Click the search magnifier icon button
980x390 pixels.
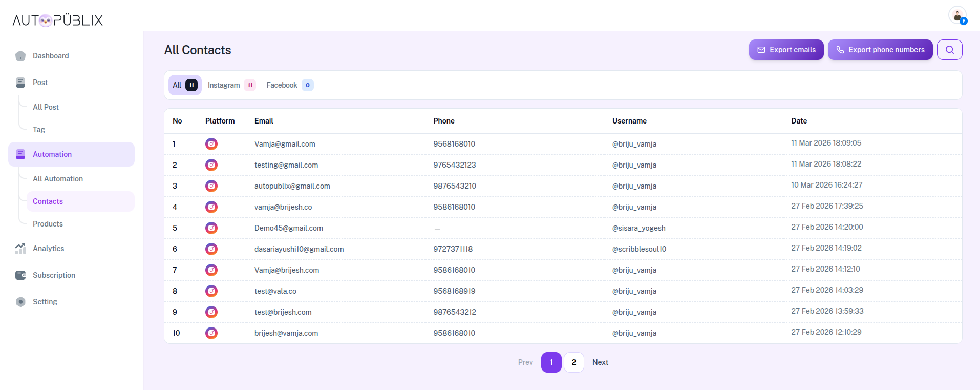(949, 50)
